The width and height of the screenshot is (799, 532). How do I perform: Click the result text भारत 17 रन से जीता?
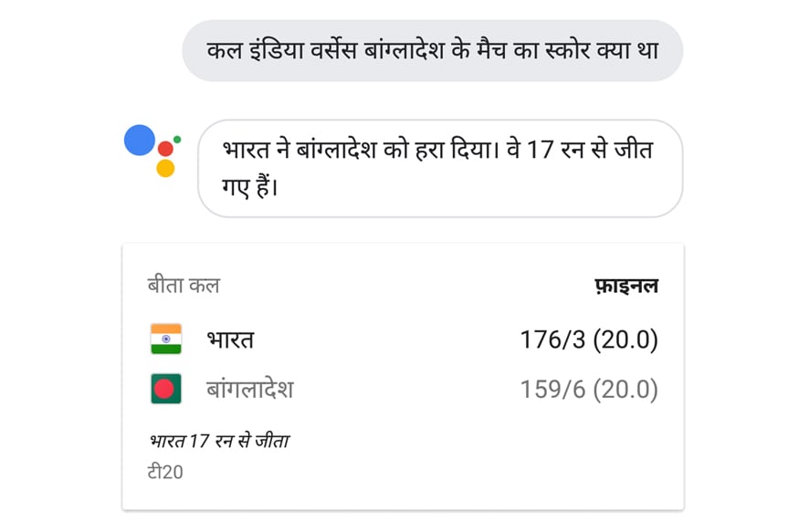click(x=219, y=441)
